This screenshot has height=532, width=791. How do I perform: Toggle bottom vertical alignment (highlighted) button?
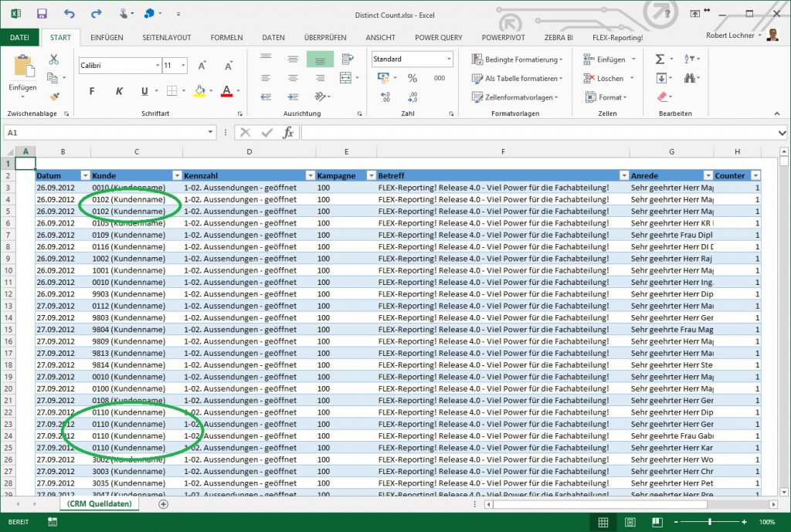[x=320, y=59]
